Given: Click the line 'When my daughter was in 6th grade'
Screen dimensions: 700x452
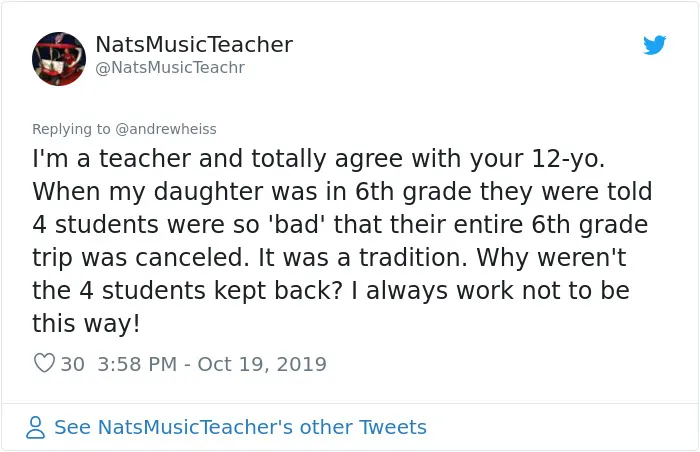Looking at the screenshot, I should [x=342, y=192].
